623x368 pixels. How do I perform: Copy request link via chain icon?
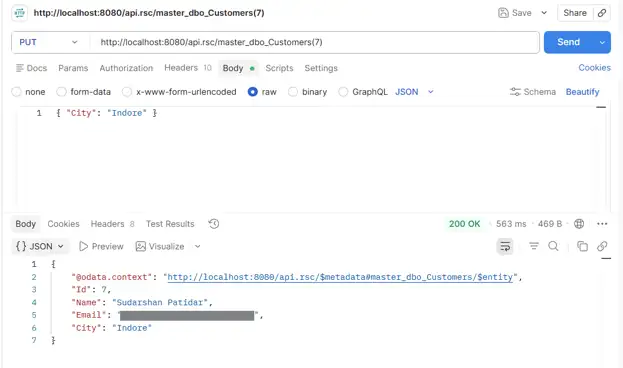coord(602,13)
